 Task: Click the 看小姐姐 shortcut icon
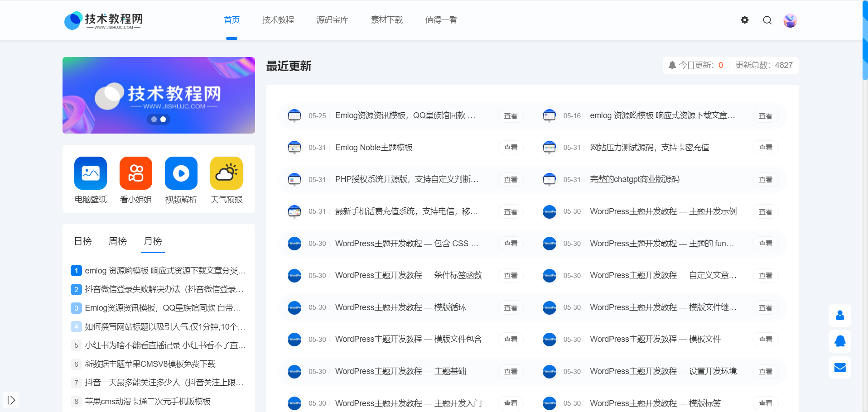pyautogui.click(x=135, y=173)
